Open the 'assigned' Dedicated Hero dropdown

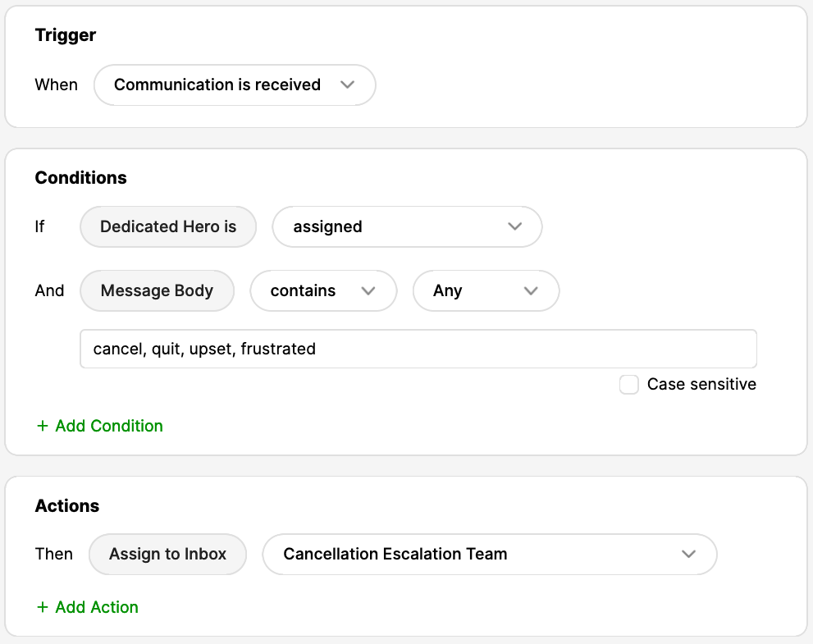[407, 226]
